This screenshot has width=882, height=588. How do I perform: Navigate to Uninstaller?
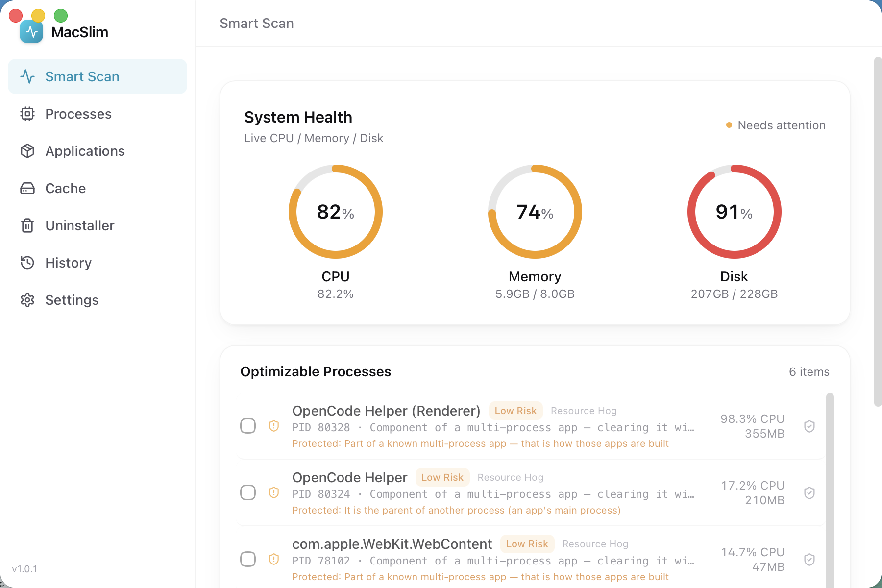pyautogui.click(x=98, y=225)
